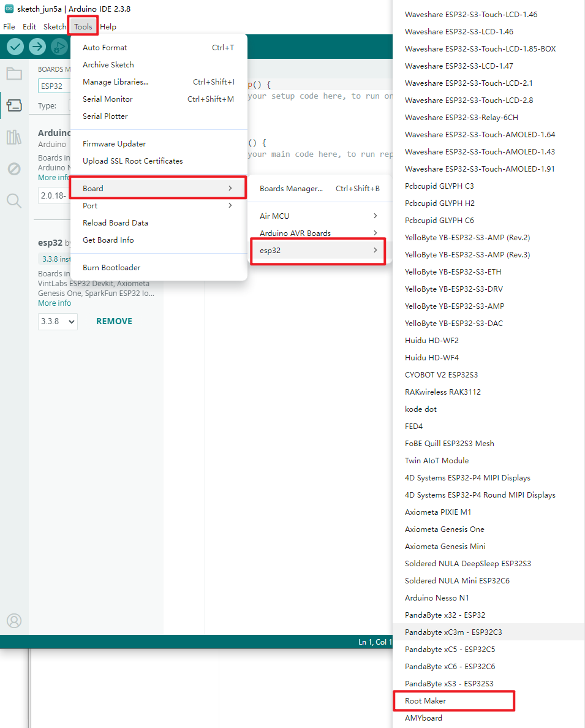
Task: Click the Upload arrow toolbar button
Action: pos(37,47)
